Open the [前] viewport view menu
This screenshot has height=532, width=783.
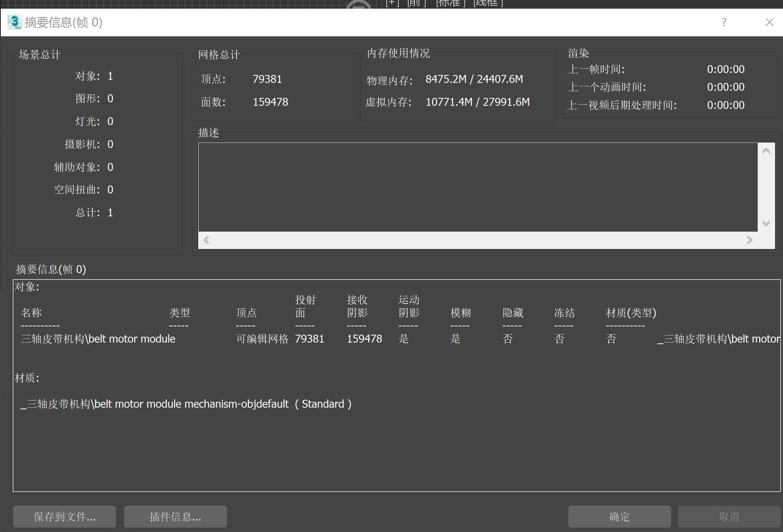pyautogui.click(x=417, y=3)
